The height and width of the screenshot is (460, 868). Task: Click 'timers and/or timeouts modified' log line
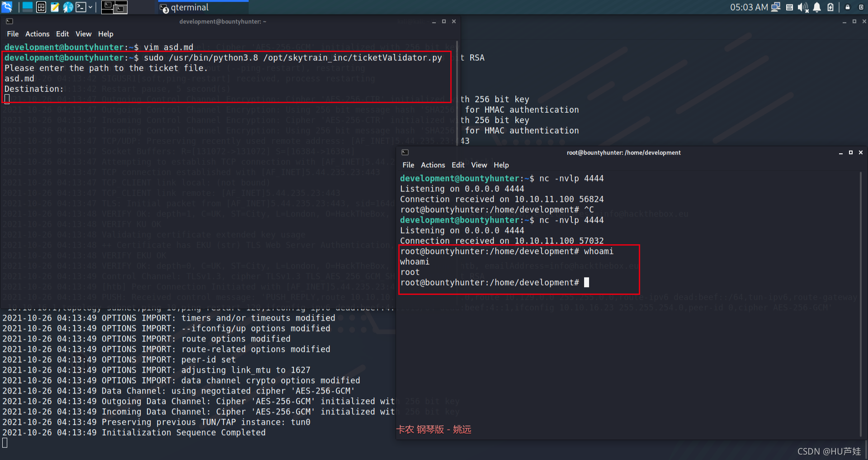coord(169,318)
